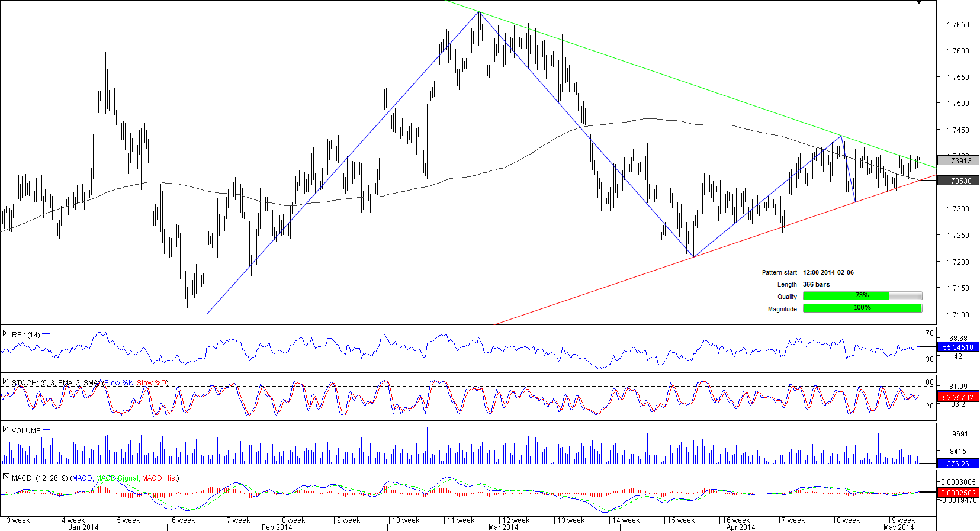Click the VOLUME blue legend marker
Screen dimensions: 980x531
(x=47, y=430)
